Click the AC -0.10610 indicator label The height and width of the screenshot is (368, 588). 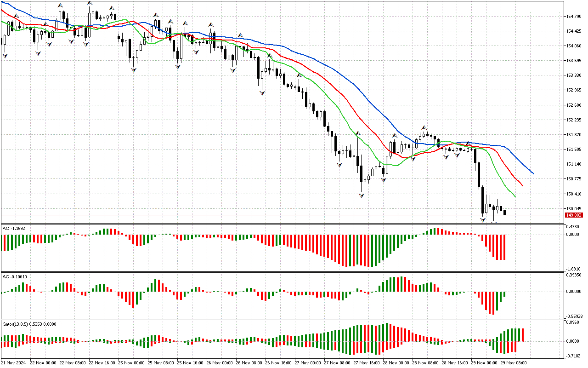coord(15,276)
